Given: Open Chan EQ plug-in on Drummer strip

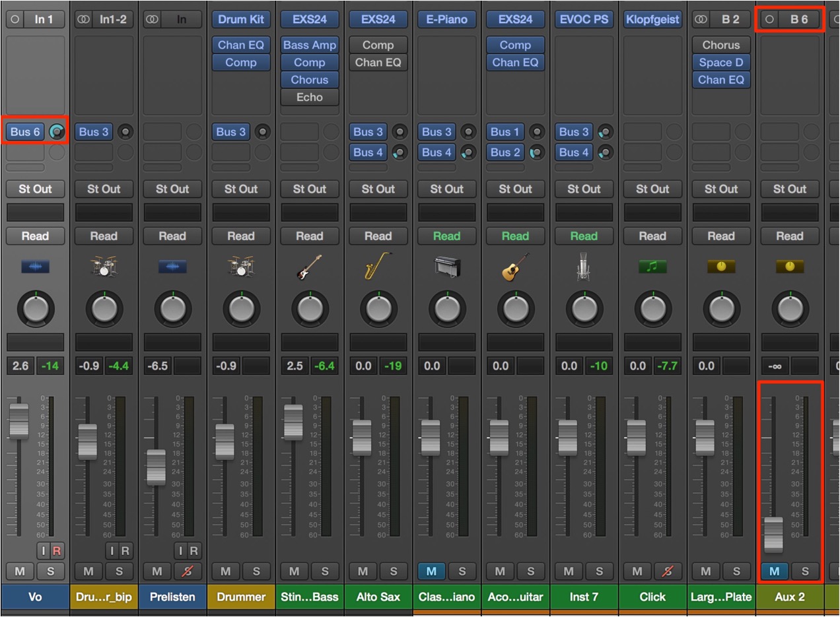Looking at the screenshot, I should coord(241,46).
